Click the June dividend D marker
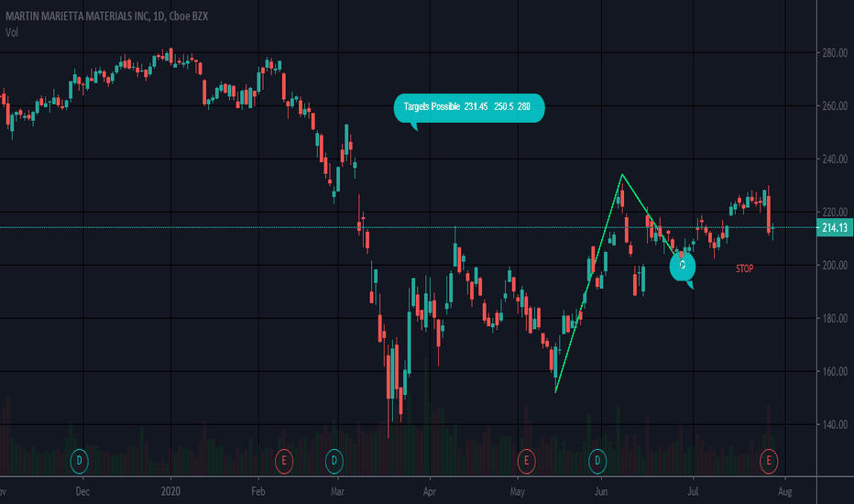Image resolution: width=854 pixels, height=504 pixels. point(597,462)
